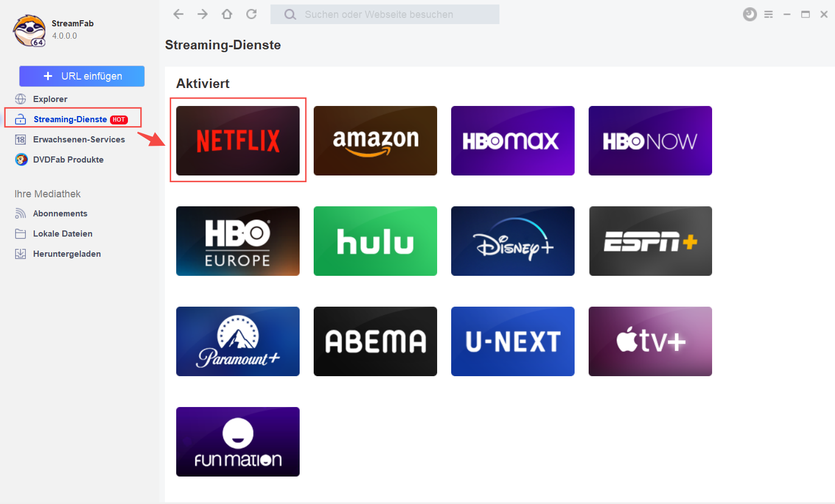
Task: Open the U-NEXT tile
Action: tap(513, 341)
